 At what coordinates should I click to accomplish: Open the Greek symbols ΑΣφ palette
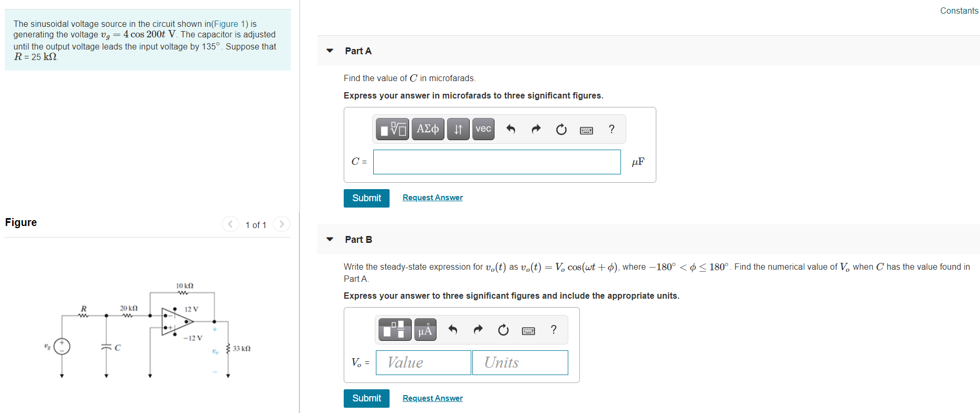tap(428, 129)
